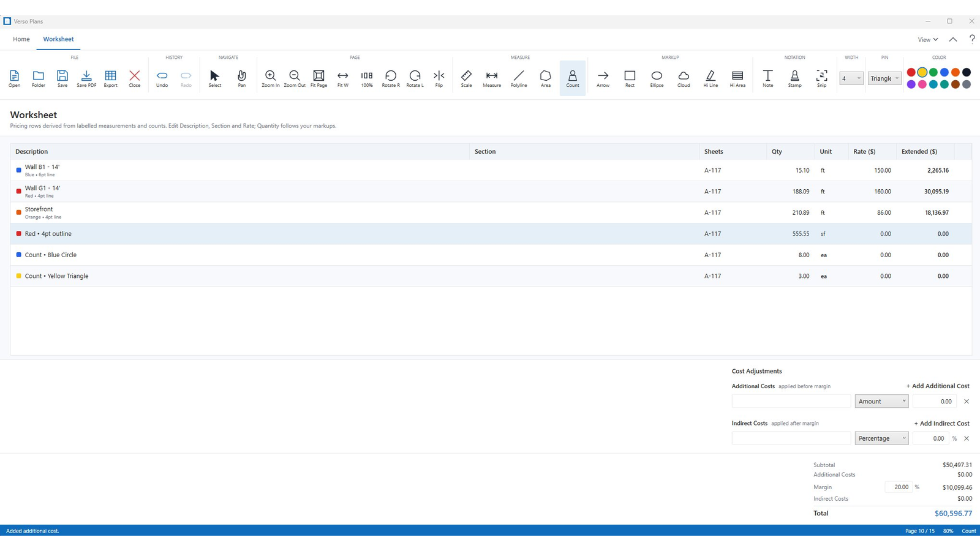The height and width of the screenshot is (551, 980).
Task: Add a text Note with the Note tool
Action: point(768,78)
